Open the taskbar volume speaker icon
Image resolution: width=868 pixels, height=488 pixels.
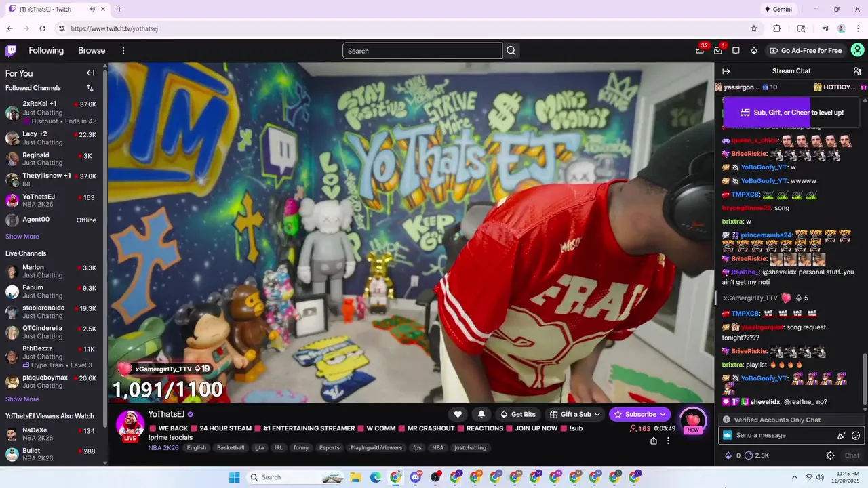[x=820, y=477]
